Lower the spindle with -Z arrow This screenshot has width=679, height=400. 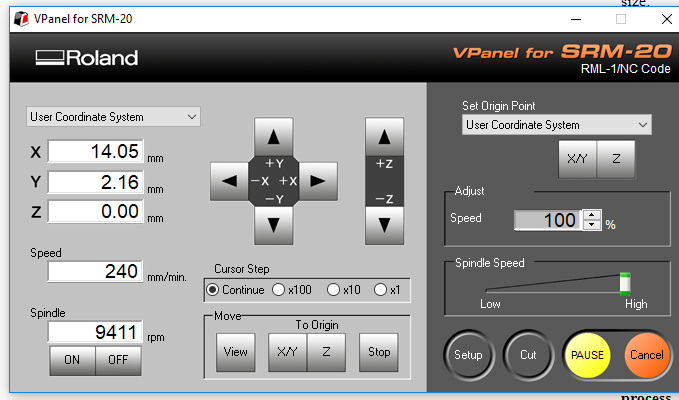[385, 226]
